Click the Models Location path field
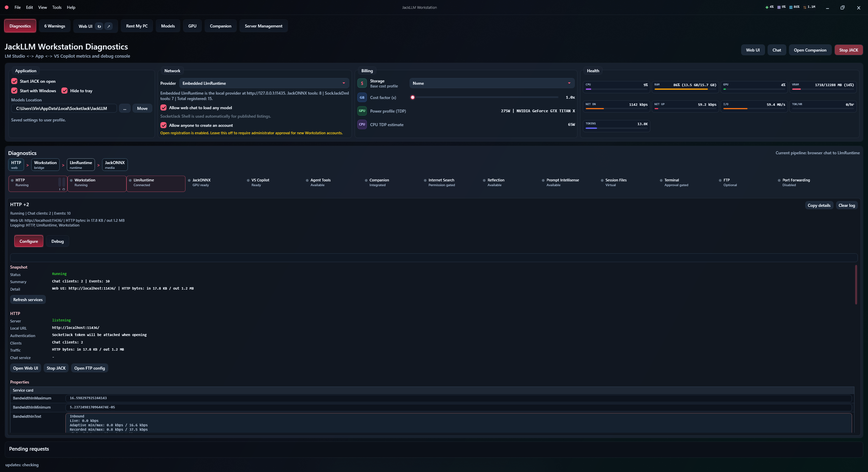868x472 pixels. pos(64,108)
